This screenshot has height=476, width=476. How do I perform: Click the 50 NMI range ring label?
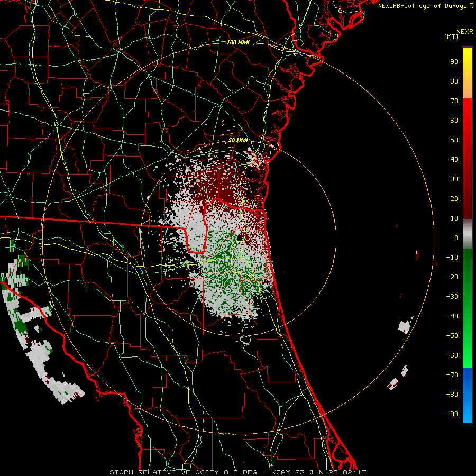tap(238, 140)
